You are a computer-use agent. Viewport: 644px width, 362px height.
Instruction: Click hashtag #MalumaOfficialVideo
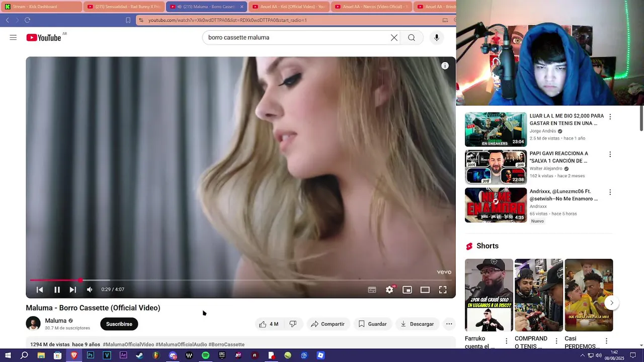[x=128, y=345]
